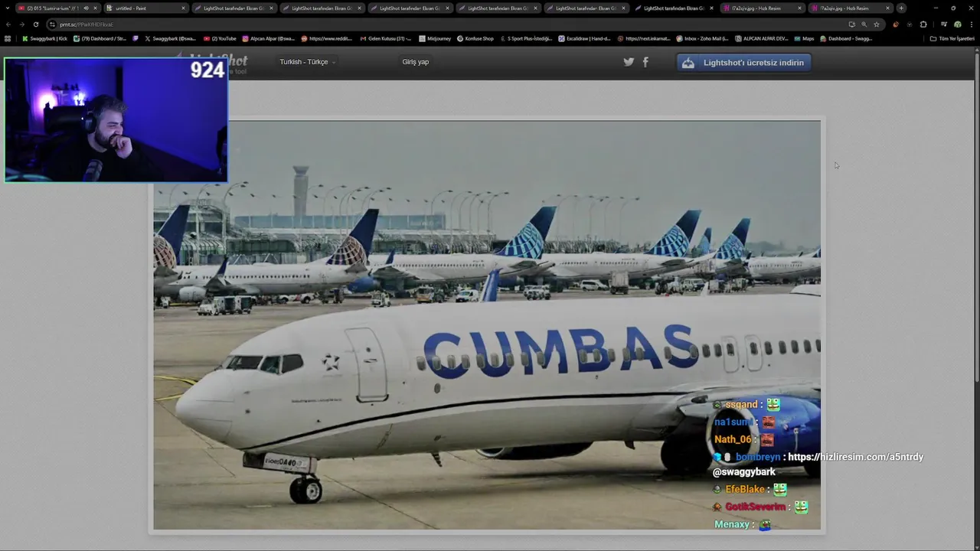Open the Dashboard - Swagg... bookmark

click(x=846, y=38)
